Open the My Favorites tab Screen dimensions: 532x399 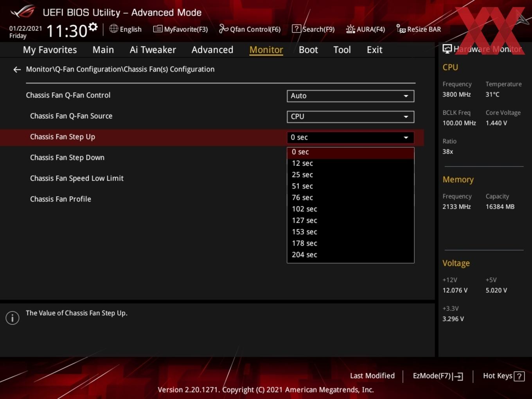[50, 50]
